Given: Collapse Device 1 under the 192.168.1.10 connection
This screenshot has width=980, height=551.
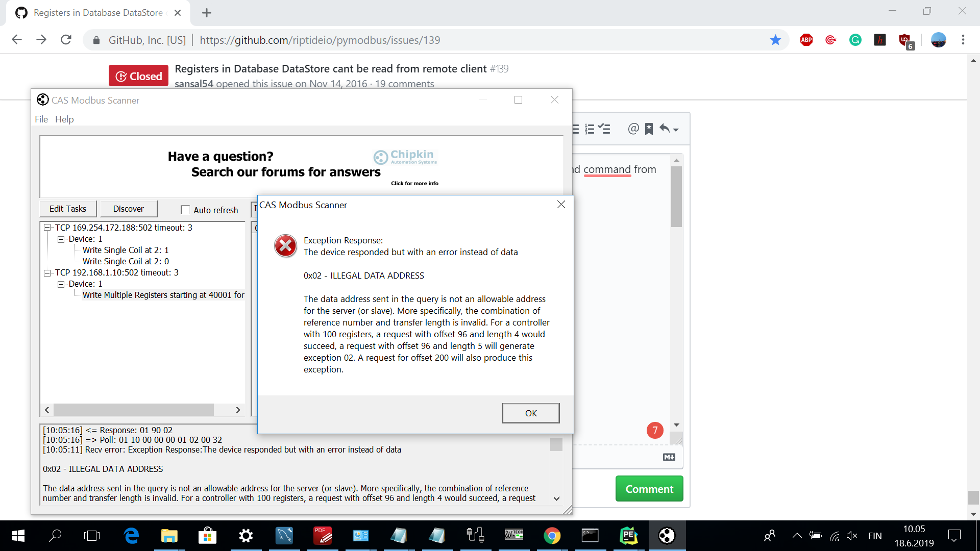Looking at the screenshot, I should pyautogui.click(x=61, y=284).
